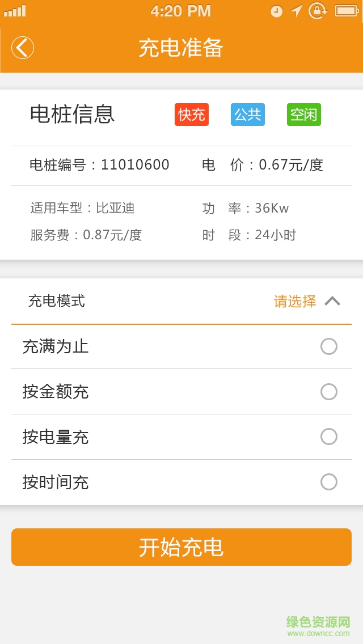
Task: Click the lock rotation icon in status bar
Action: pos(318,10)
